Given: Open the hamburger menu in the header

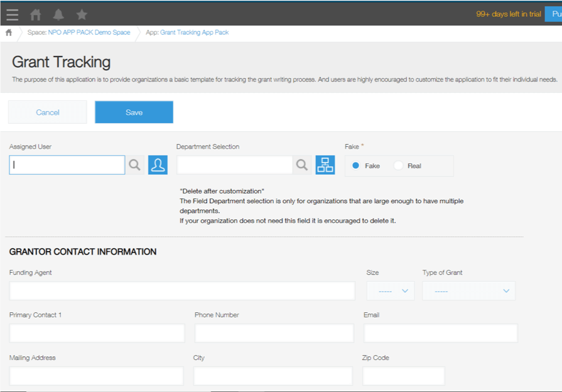Looking at the screenshot, I should (x=12, y=14).
